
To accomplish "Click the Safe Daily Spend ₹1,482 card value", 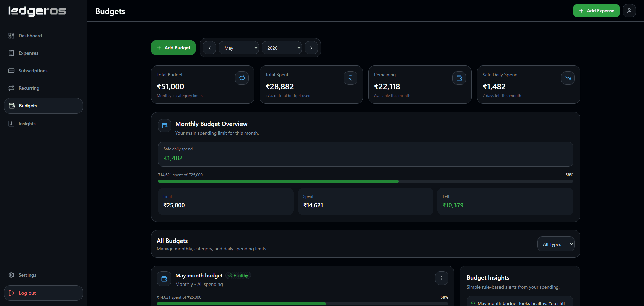I will (494, 87).
